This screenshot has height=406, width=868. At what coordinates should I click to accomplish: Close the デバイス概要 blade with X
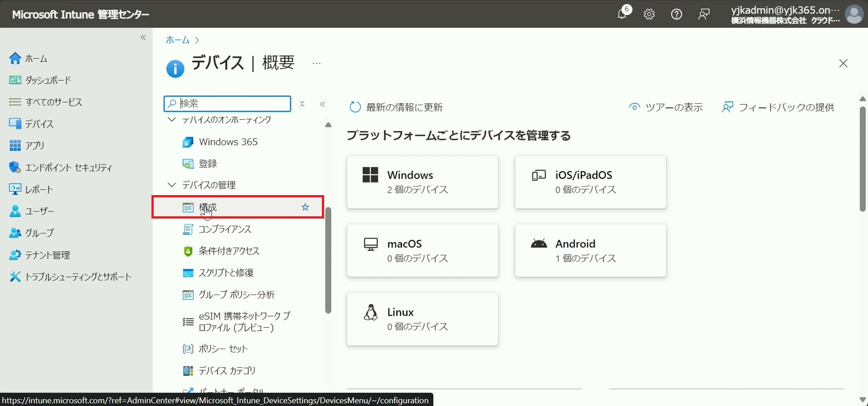pyautogui.click(x=843, y=63)
